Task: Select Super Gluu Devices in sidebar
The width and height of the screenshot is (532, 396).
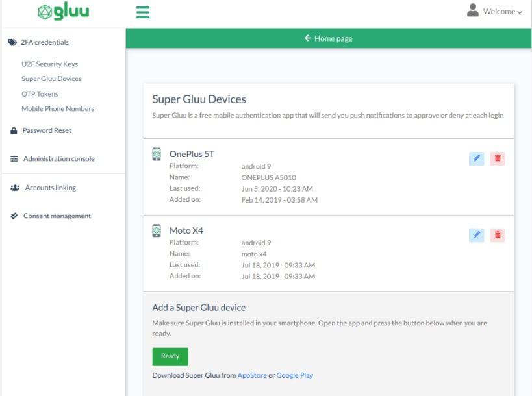Action: (x=51, y=79)
